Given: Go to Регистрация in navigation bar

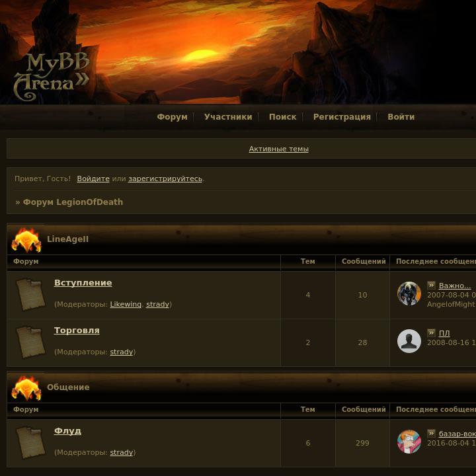Looking at the screenshot, I should click(x=342, y=117).
